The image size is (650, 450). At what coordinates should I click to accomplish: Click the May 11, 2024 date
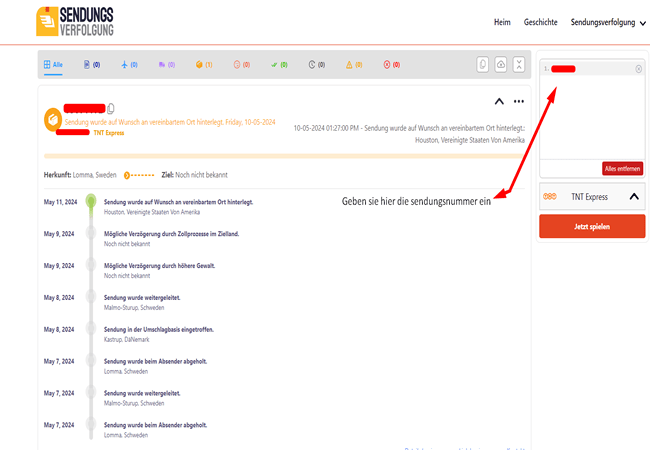coord(61,202)
